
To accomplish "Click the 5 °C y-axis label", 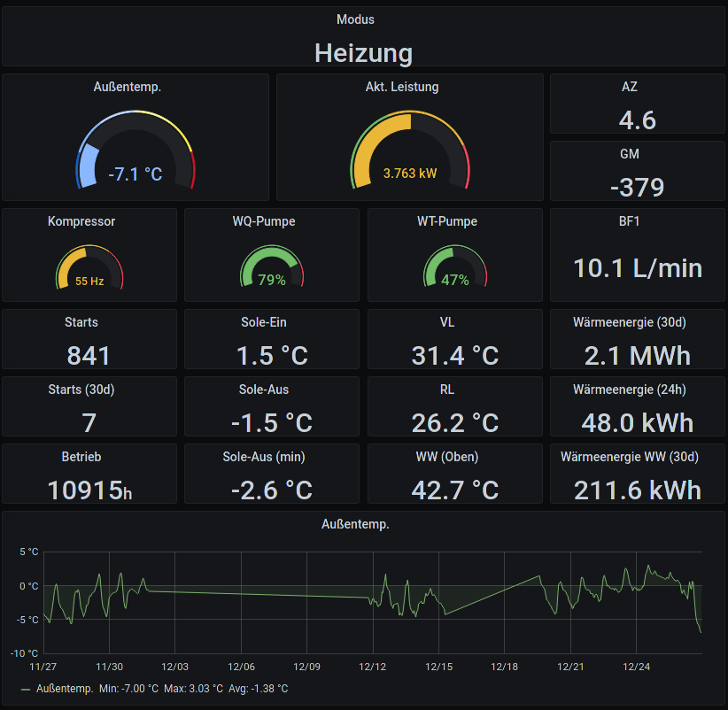I will [x=29, y=552].
